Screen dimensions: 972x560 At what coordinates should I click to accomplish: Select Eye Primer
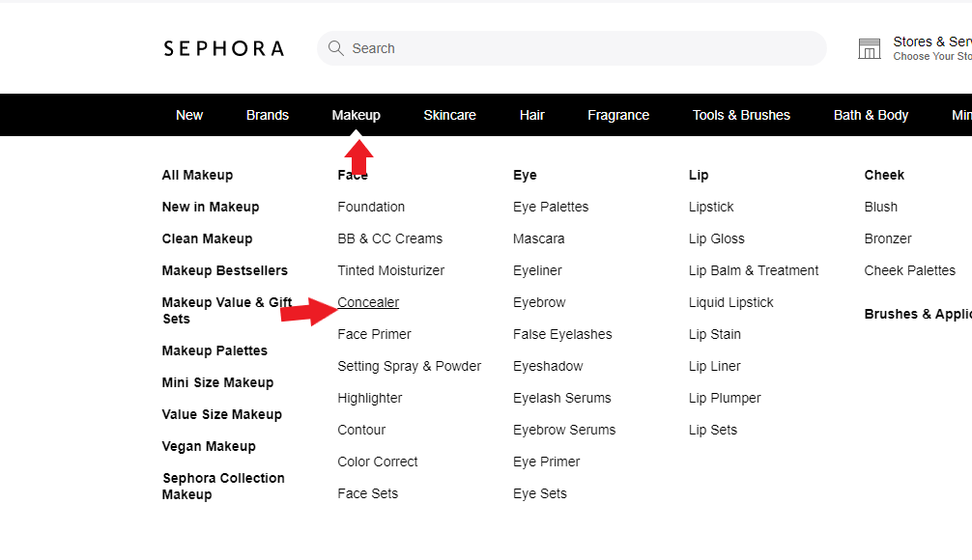point(546,462)
